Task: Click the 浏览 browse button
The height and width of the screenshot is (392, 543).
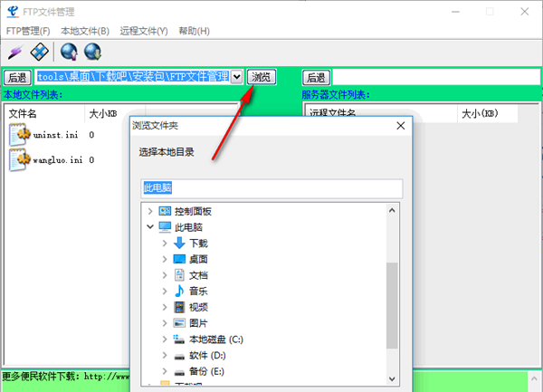Action: pos(262,77)
